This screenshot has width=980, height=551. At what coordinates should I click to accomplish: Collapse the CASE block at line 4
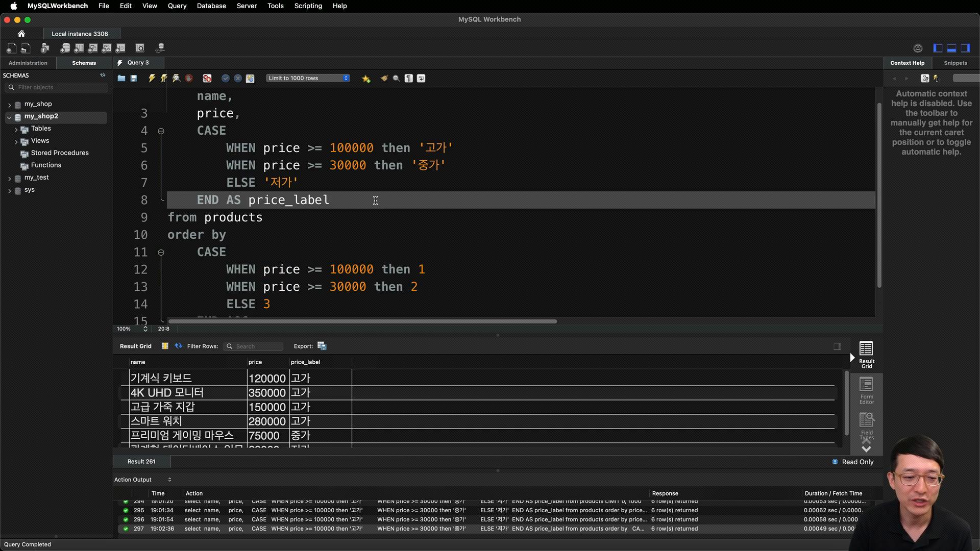click(161, 131)
